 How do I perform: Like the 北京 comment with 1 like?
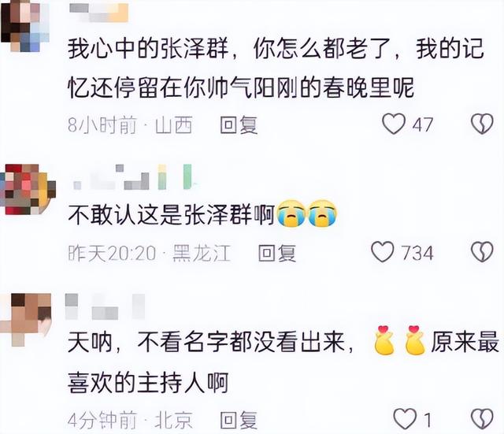pos(405,419)
